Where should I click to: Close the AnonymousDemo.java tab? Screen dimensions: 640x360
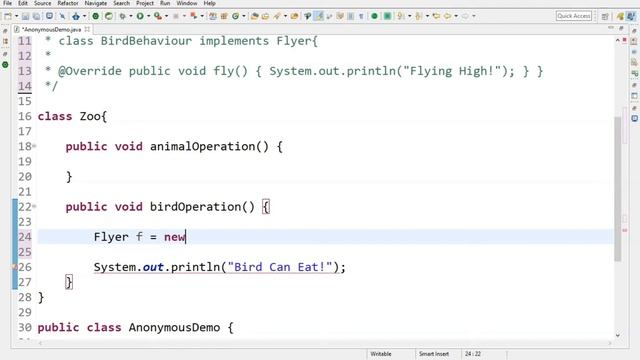coord(87,29)
